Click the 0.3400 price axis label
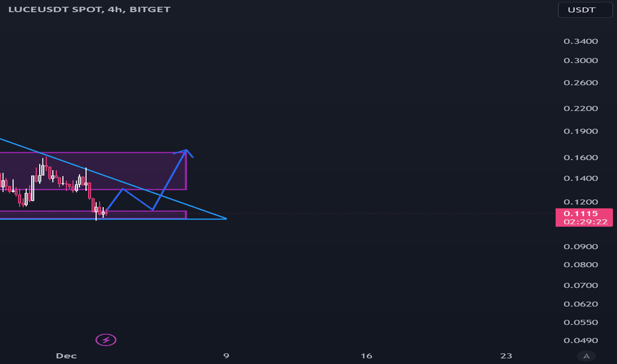The image size is (617, 364). click(x=581, y=41)
